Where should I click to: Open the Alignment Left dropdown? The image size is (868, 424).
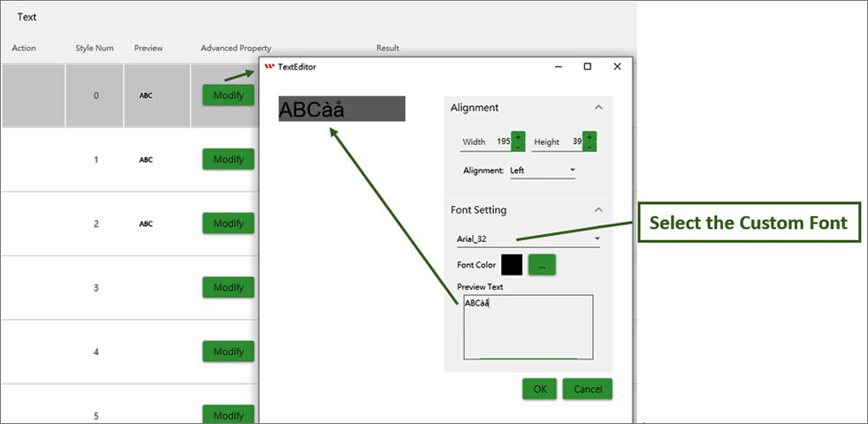[x=542, y=170]
